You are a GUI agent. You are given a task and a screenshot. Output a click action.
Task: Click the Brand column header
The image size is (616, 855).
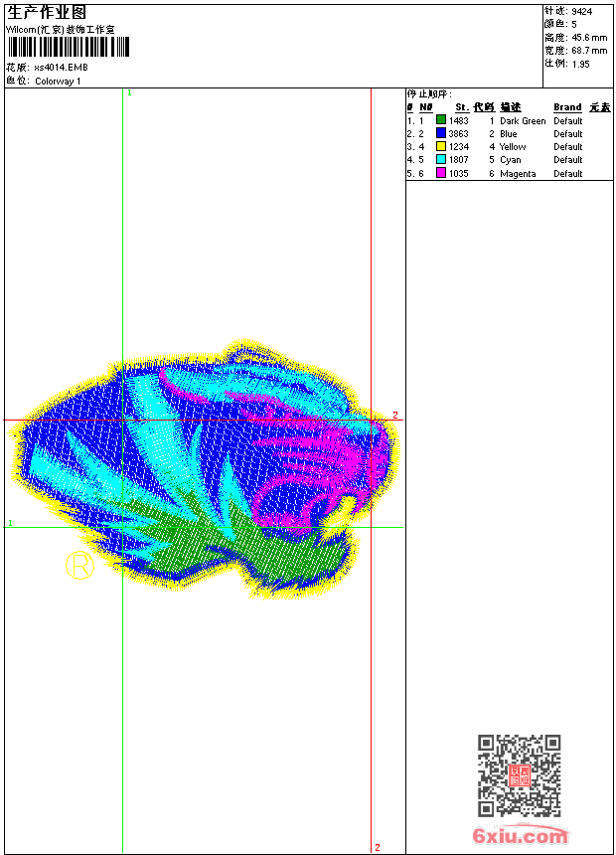pos(567,107)
